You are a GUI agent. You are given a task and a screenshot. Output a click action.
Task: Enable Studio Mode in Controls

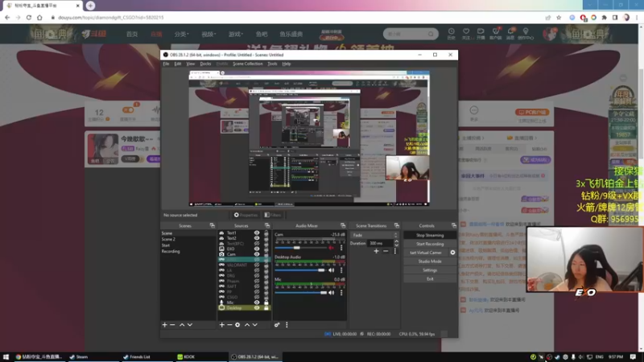[x=430, y=261]
